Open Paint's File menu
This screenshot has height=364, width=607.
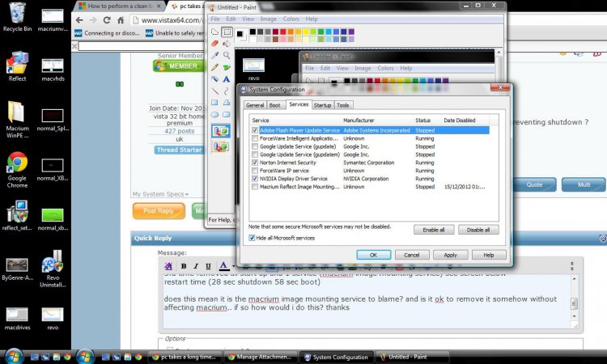(x=215, y=19)
